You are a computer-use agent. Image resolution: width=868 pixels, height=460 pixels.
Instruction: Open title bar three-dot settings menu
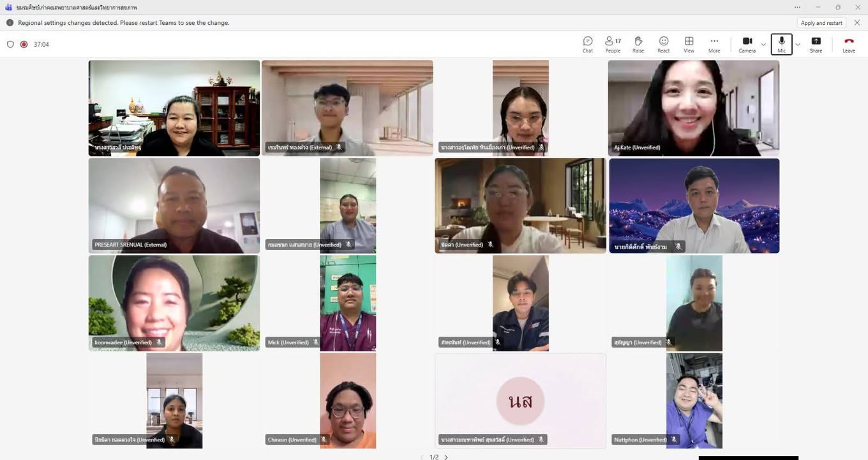tap(797, 7)
